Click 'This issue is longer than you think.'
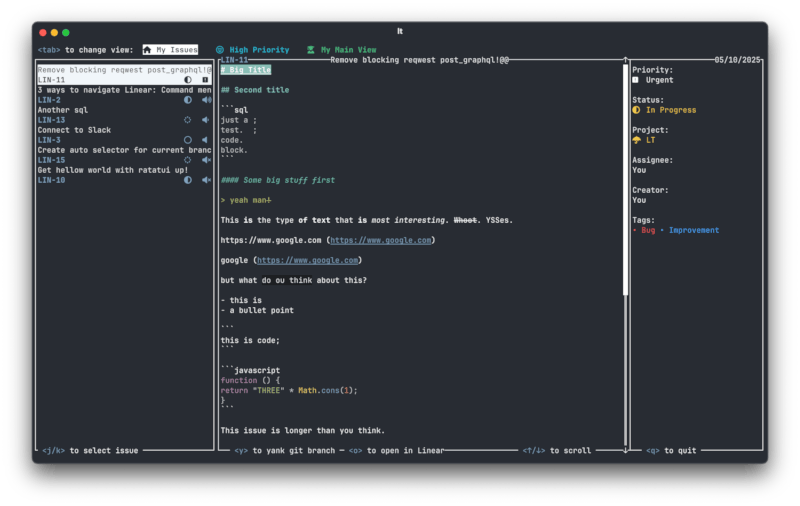The image size is (800, 506). pyautogui.click(x=303, y=431)
